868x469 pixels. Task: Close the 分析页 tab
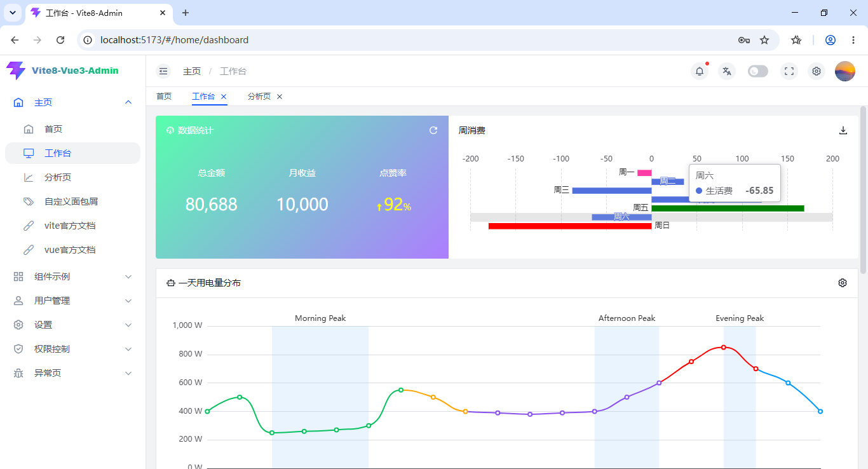pyautogui.click(x=280, y=97)
